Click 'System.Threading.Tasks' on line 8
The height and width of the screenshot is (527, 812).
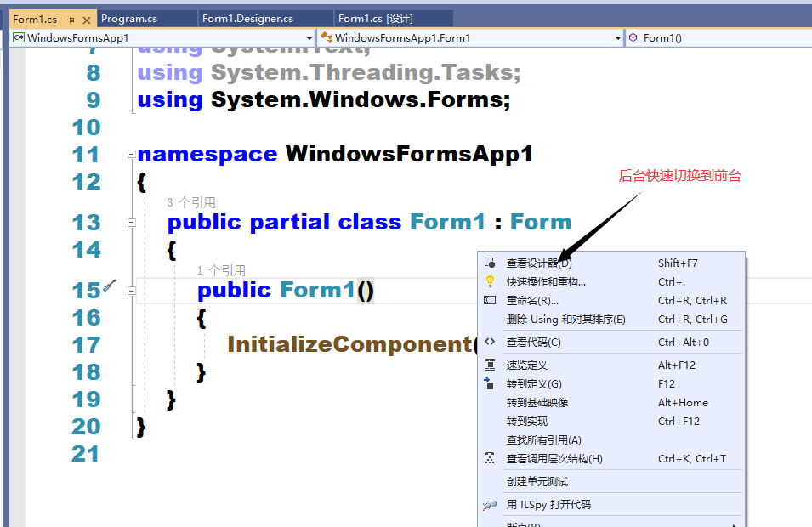click(x=361, y=72)
